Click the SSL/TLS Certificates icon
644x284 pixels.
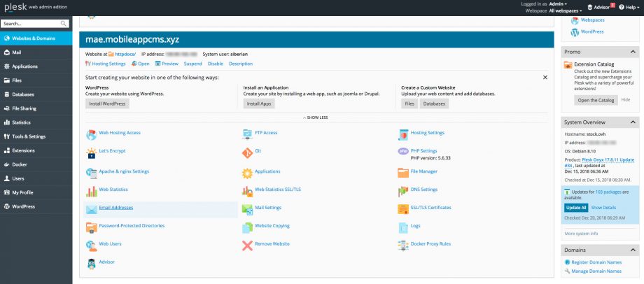pyautogui.click(x=403, y=208)
